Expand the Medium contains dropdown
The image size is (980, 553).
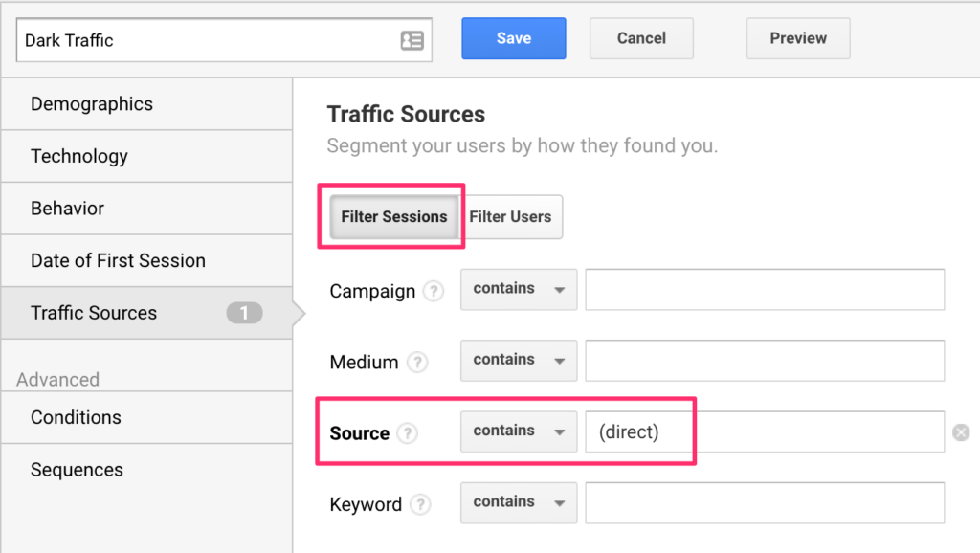click(519, 361)
